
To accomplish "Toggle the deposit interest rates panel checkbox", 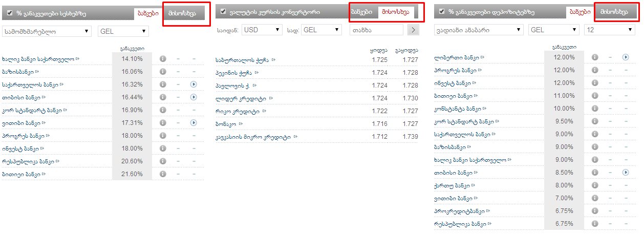I will coord(441,11).
